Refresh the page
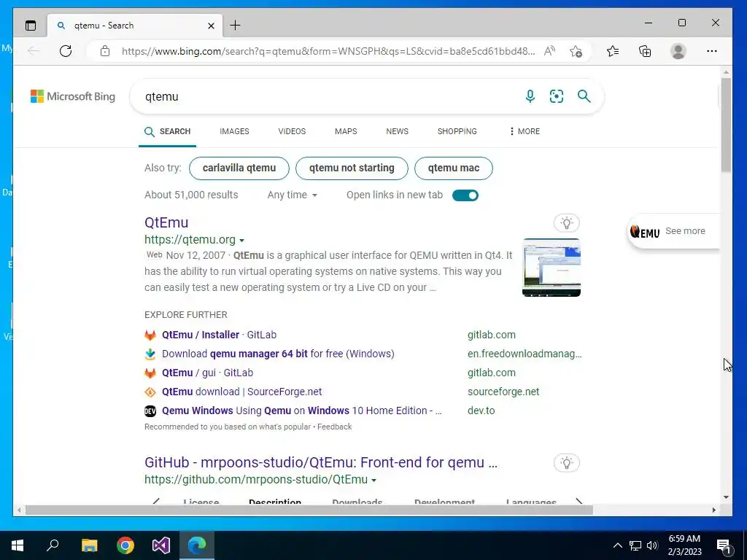 pyautogui.click(x=66, y=51)
